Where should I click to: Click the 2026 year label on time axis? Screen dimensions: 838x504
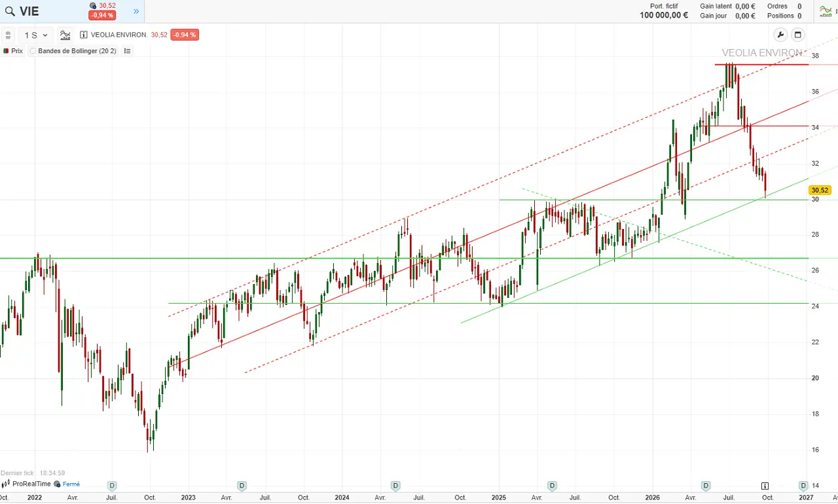click(652, 497)
